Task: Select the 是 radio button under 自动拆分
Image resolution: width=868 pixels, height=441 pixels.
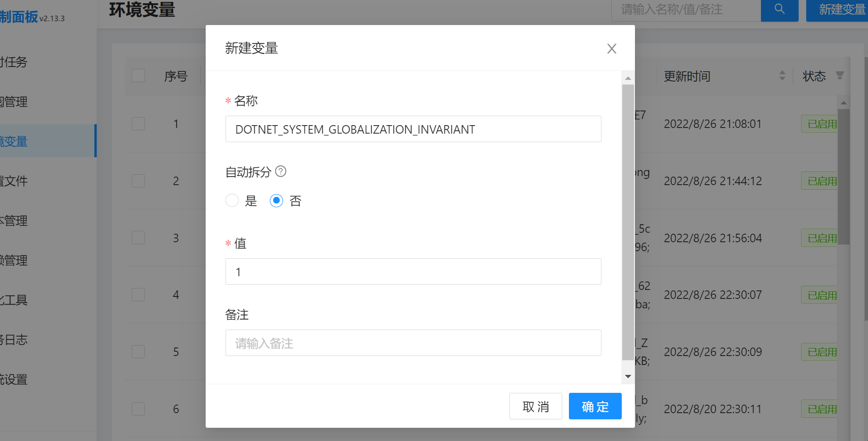Action: click(x=232, y=200)
